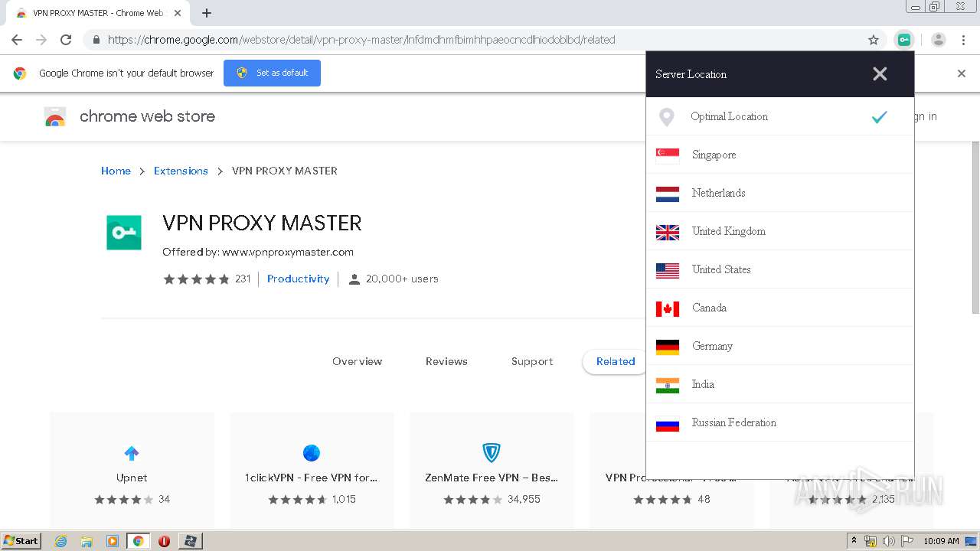Select the Related tab
The width and height of the screenshot is (980, 551).
point(616,361)
